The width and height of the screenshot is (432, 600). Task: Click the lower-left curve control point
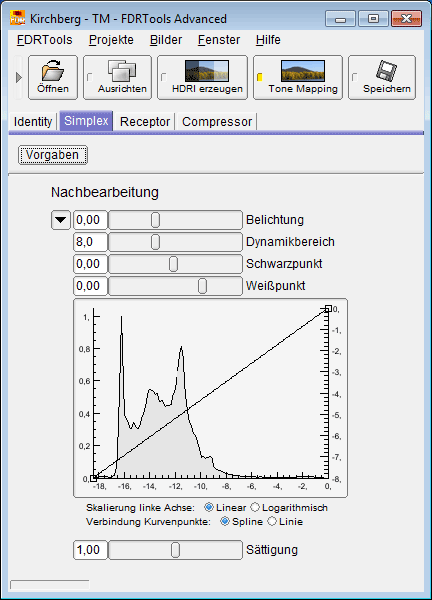tap(94, 478)
